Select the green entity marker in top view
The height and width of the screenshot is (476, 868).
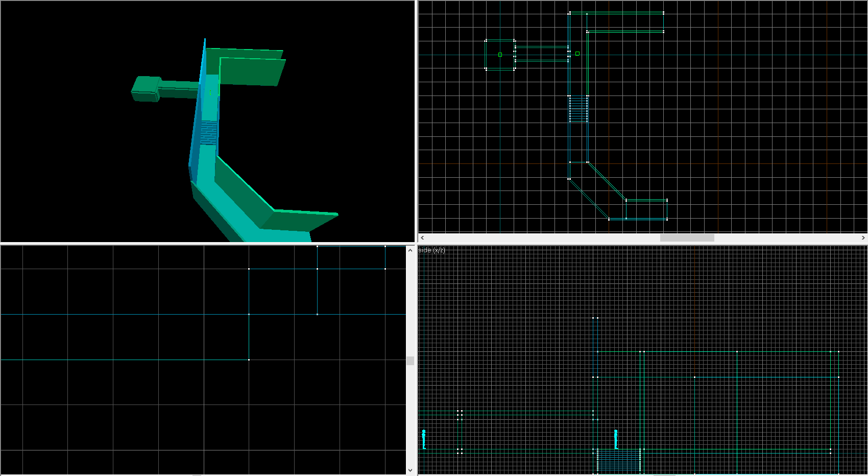(x=500, y=53)
